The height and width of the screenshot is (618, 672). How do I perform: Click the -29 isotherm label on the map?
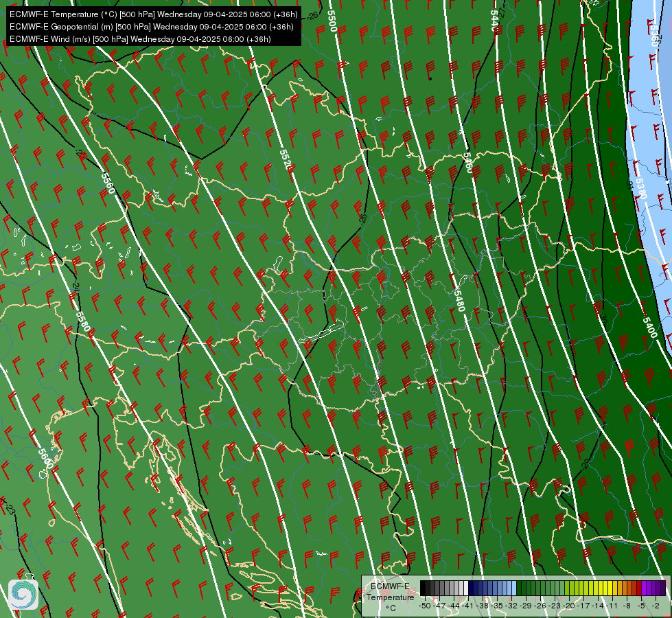click(586, 463)
